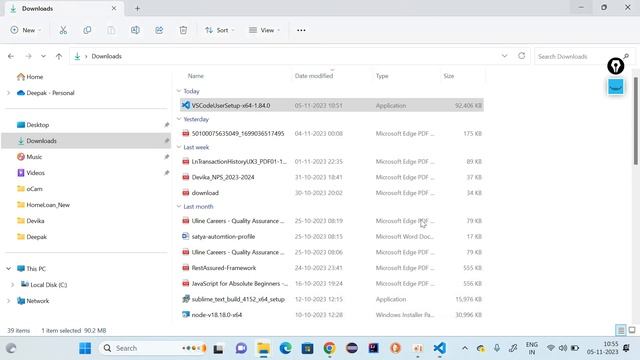The width and height of the screenshot is (640, 360).
Task: Collapse the Last week group
Action: 179,147
